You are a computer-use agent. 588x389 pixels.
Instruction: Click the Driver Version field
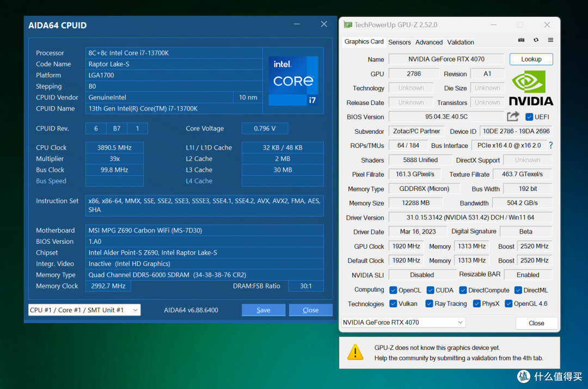(x=470, y=218)
